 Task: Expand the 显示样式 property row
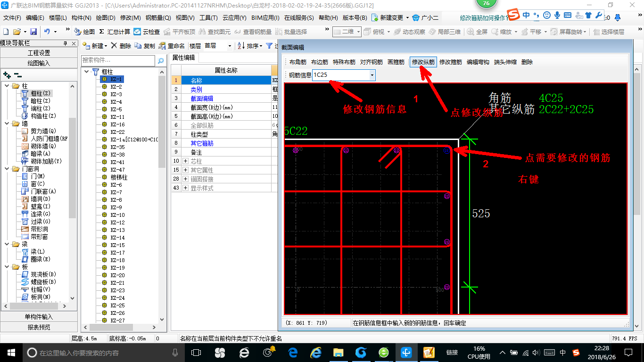(185, 188)
